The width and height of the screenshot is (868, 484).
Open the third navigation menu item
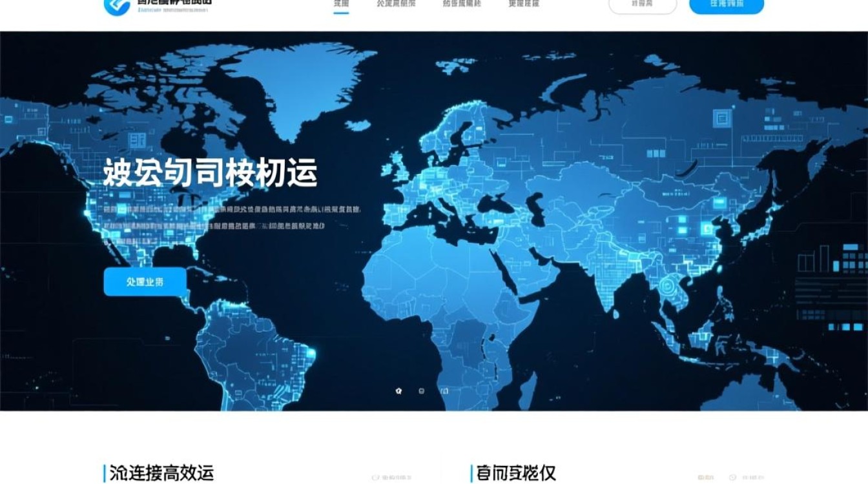pos(462,4)
